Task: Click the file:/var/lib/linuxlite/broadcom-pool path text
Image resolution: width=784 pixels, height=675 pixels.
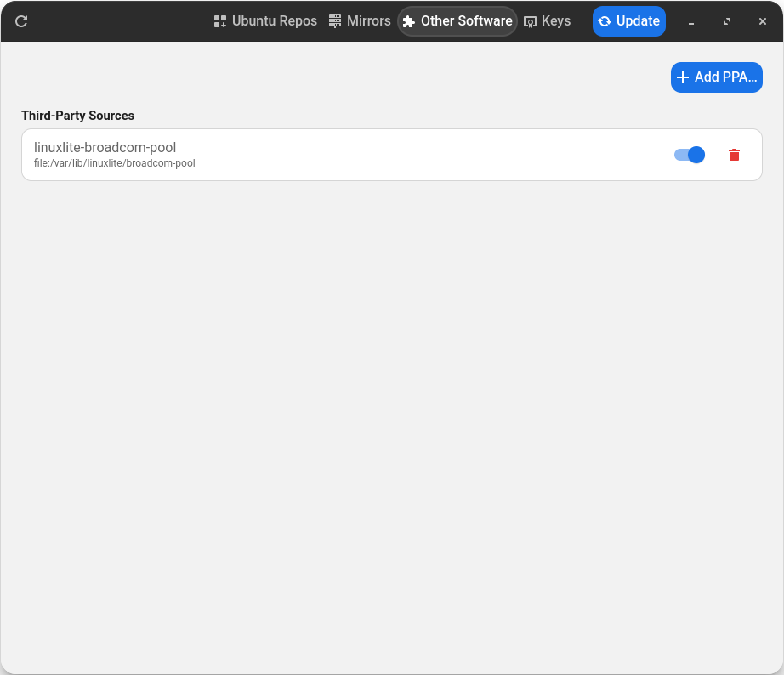Action: tap(115, 163)
